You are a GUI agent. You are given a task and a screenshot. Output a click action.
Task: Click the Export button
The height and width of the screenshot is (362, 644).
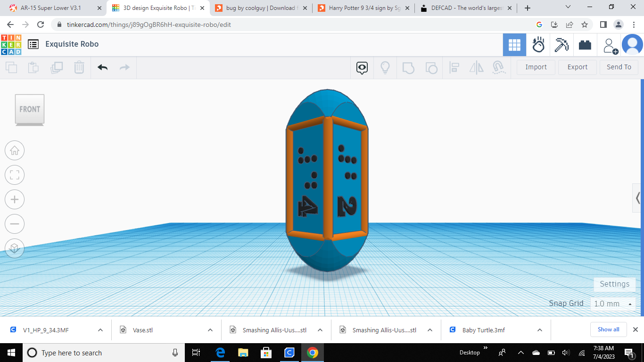(578, 67)
